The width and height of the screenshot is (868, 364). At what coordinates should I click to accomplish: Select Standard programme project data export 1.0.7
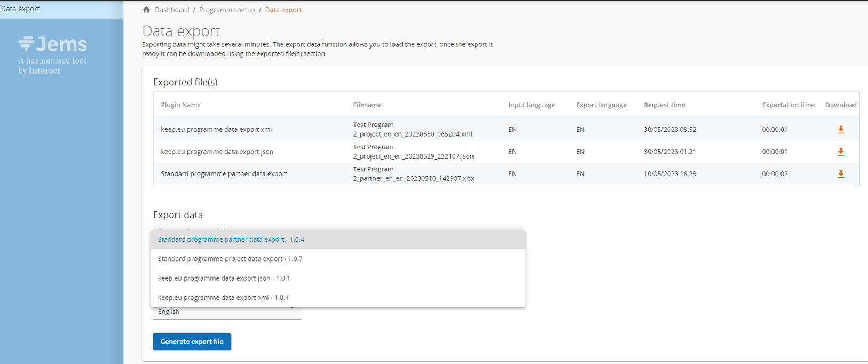(x=230, y=259)
